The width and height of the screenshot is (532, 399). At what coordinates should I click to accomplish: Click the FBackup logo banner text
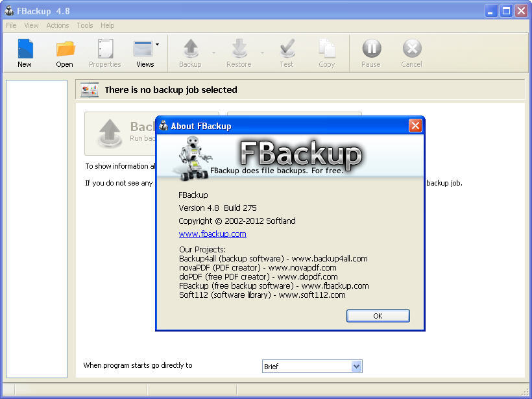tap(300, 155)
